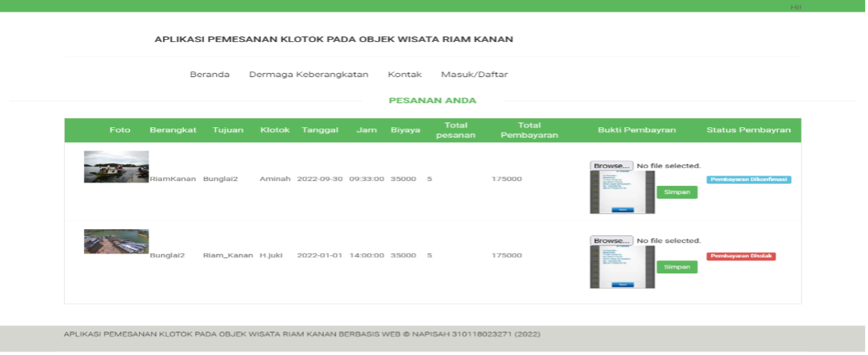Save payment proof for Aminah order
The width and height of the screenshot is (868, 355).
tap(677, 192)
